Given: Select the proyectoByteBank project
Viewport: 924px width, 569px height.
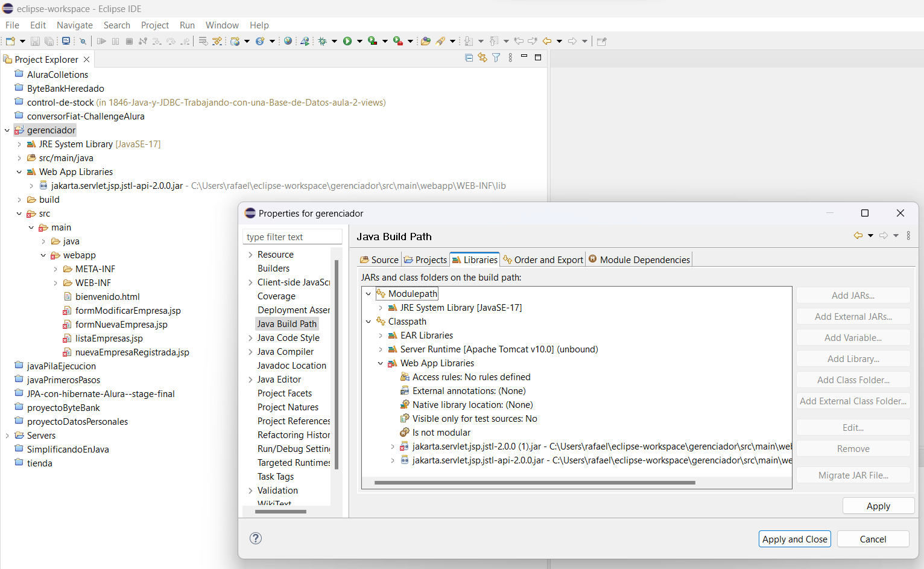Looking at the screenshot, I should click(63, 408).
